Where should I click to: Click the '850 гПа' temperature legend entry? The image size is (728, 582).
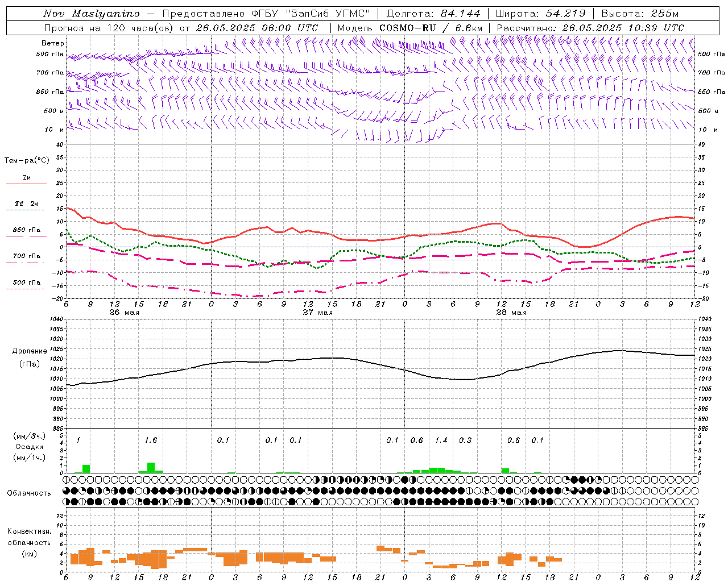point(27,230)
